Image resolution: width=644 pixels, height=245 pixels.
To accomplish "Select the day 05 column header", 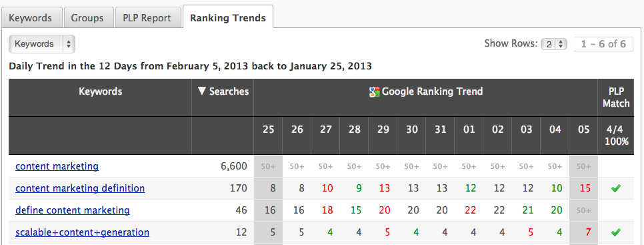I will pos(583,130).
